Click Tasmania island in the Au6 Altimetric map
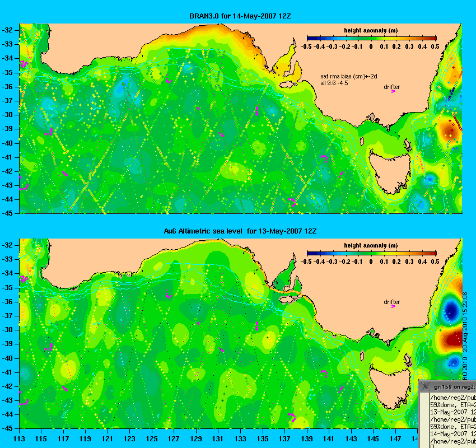The height and width of the screenshot is (448, 476). (390, 388)
